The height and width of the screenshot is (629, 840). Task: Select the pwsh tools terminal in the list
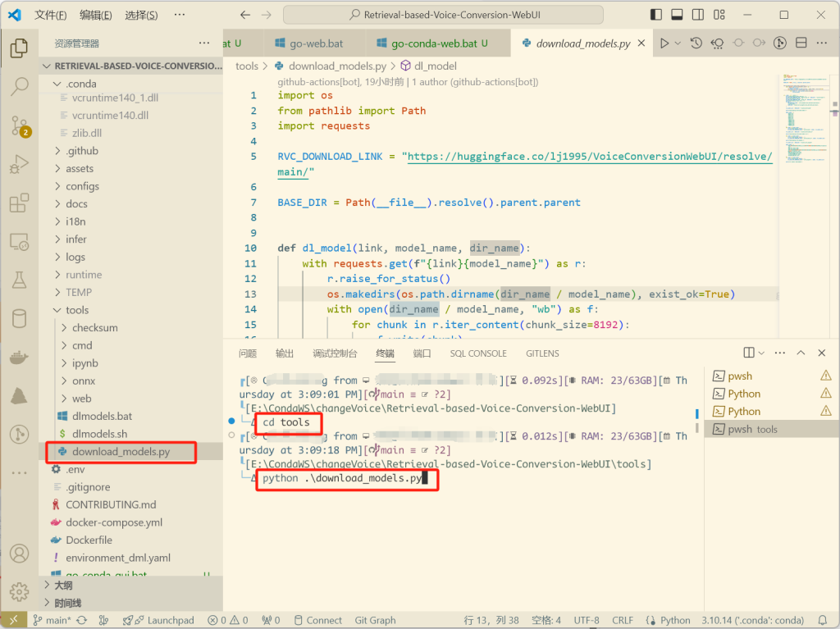771,429
